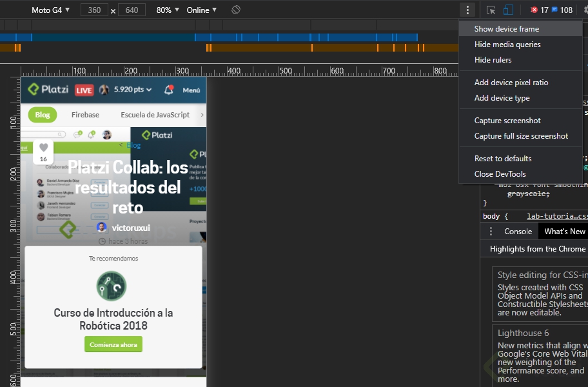Choose Capture full size screenshot
This screenshot has height=387, width=588.
tap(520, 135)
